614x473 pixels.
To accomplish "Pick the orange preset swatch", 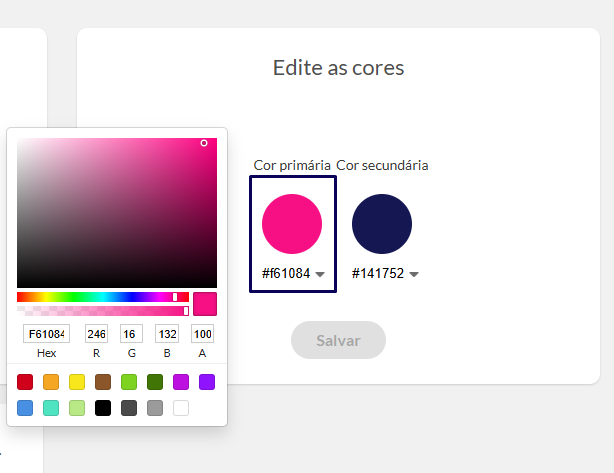I will [x=51, y=382].
